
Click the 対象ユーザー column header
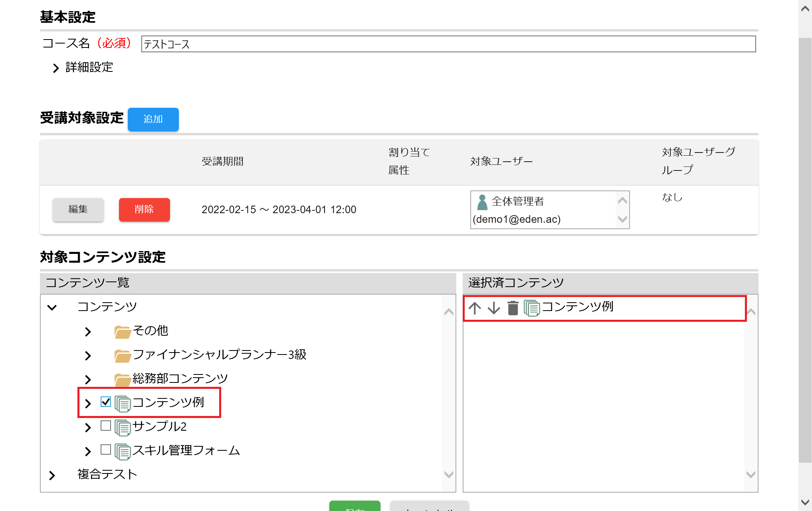click(501, 162)
